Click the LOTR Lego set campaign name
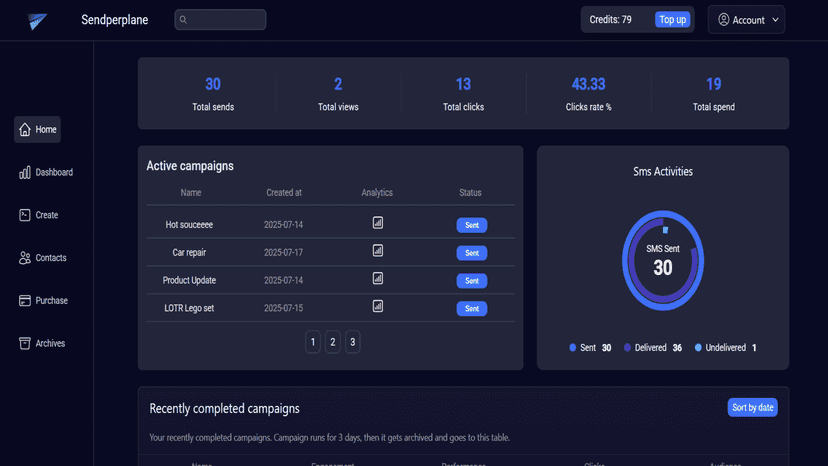This screenshot has height=466, width=828. (189, 308)
